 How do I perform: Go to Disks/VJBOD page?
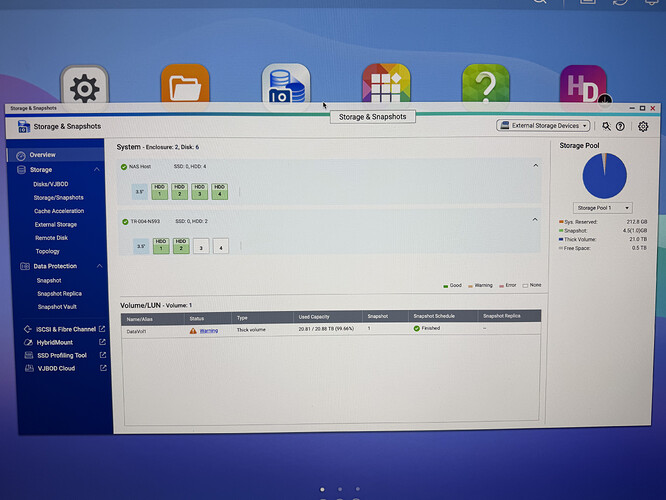pos(51,184)
